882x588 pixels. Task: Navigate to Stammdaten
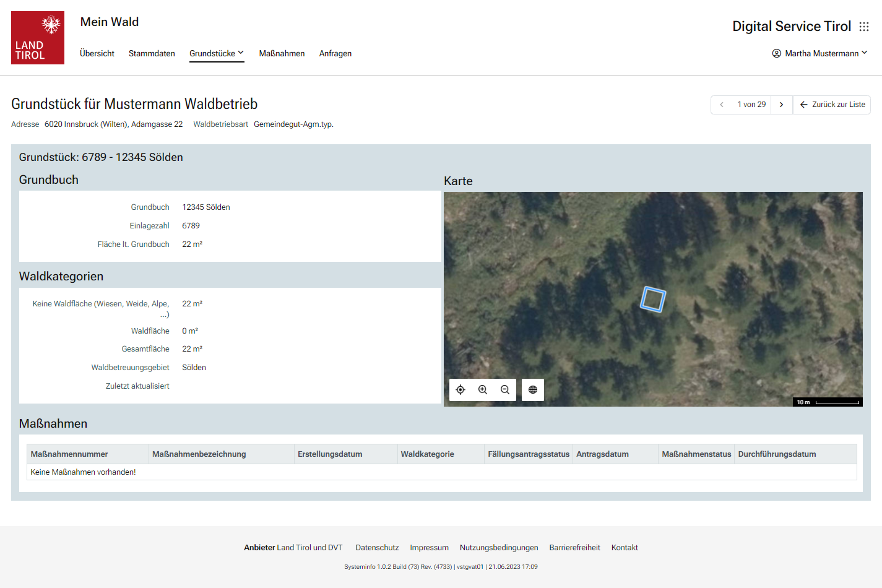pos(152,53)
